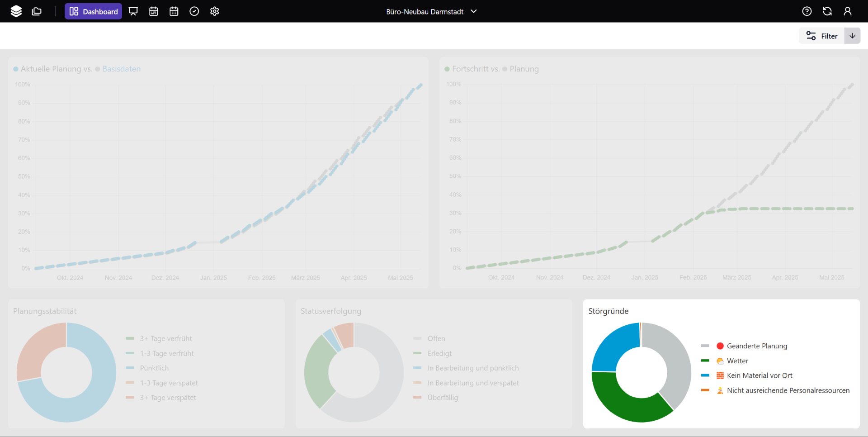
Task: Click the Filter button
Action: coord(822,36)
